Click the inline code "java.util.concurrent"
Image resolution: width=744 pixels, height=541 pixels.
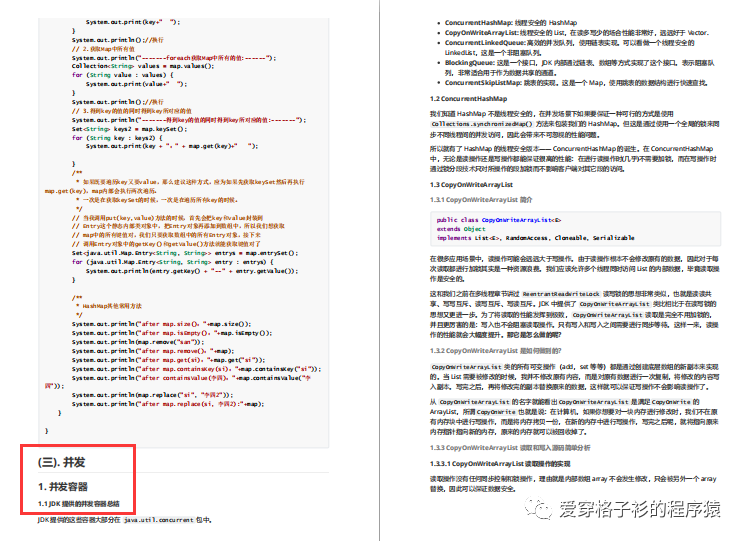(x=158, y=520)
